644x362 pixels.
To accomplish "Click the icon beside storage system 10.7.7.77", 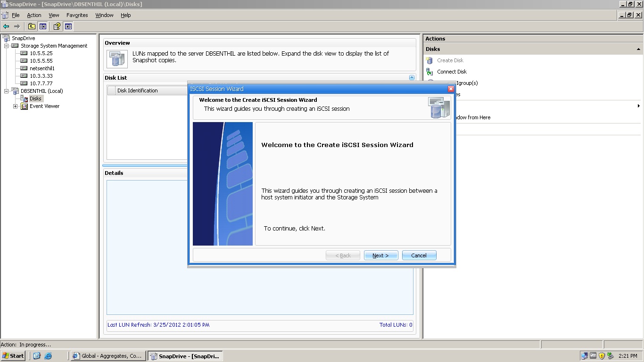I will pos(24,83).
